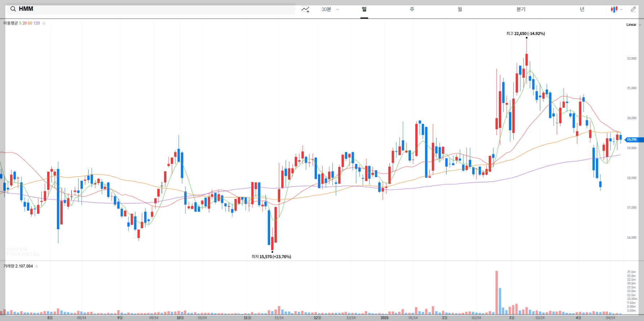
Task: Click the 02/14 date axis label
Action: pyautogui.click(x=476, y=318)
